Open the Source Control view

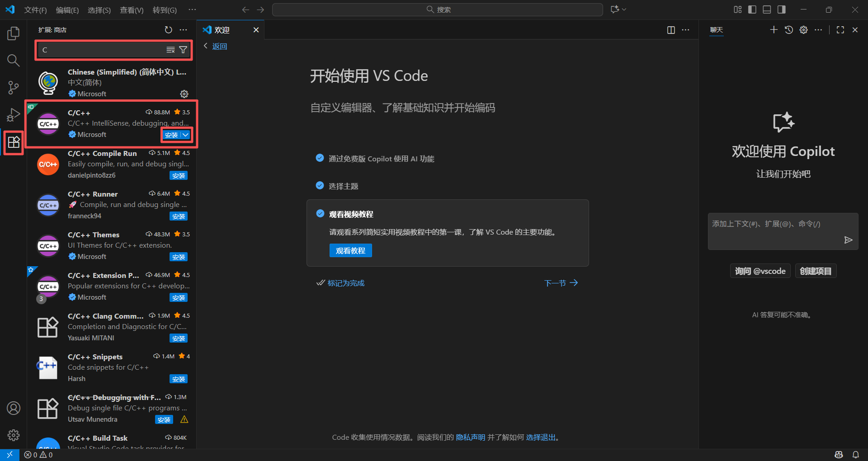click(x=14, y=88)
